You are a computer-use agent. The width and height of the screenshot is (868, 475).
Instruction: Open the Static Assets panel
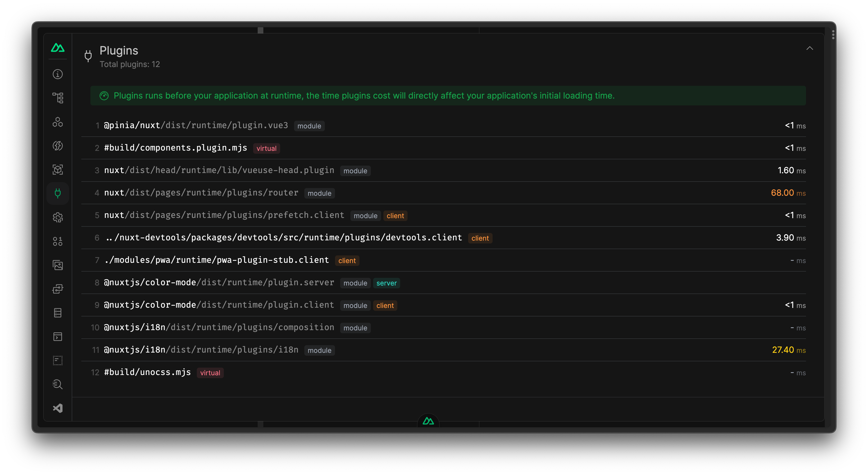coord(58,265)
